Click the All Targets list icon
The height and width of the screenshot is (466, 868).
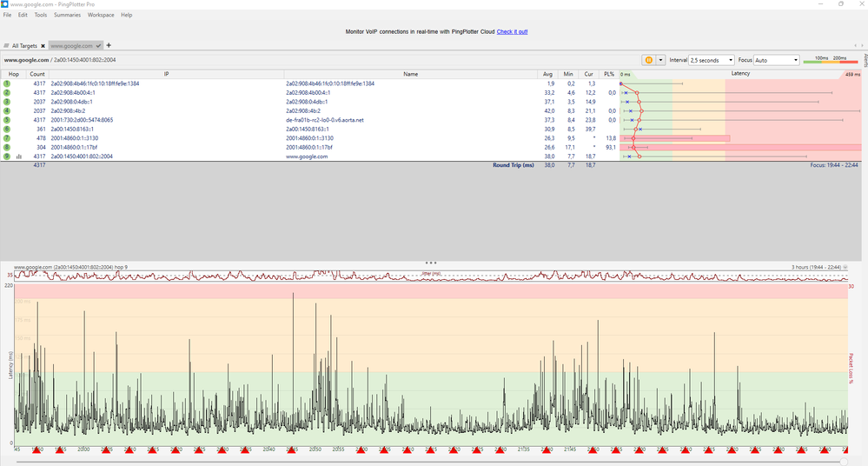6,46
